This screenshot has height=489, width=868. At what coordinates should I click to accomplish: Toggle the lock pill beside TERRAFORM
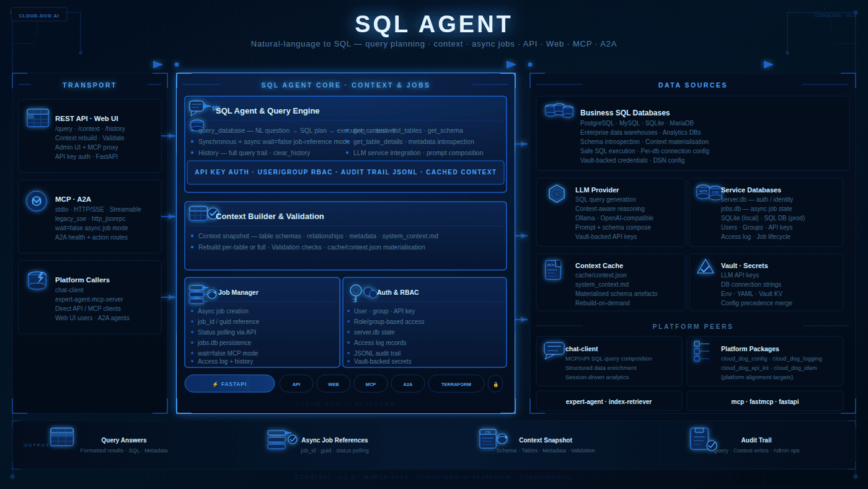(495, 384)
